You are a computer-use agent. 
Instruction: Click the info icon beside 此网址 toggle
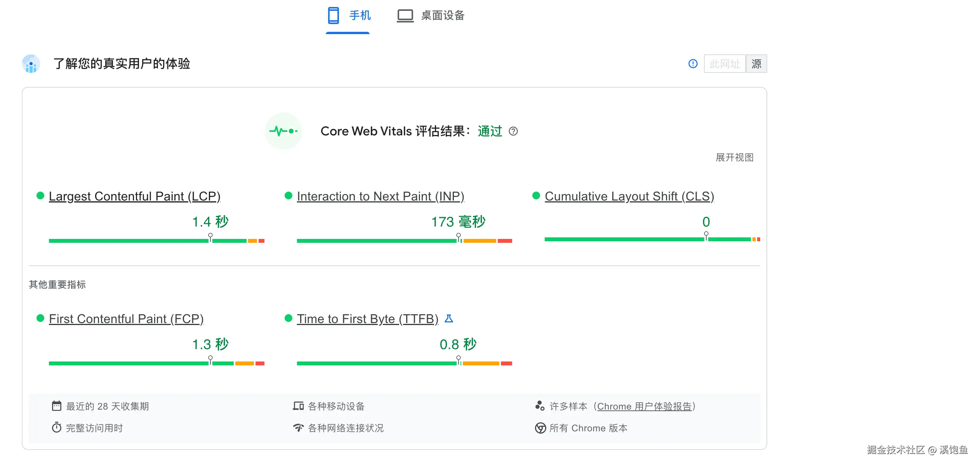693,64
